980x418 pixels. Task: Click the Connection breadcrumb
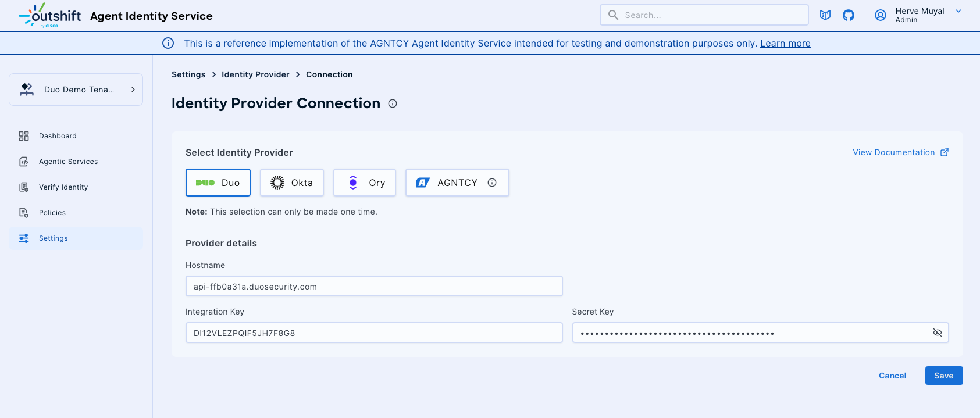[x=329, y=74]
